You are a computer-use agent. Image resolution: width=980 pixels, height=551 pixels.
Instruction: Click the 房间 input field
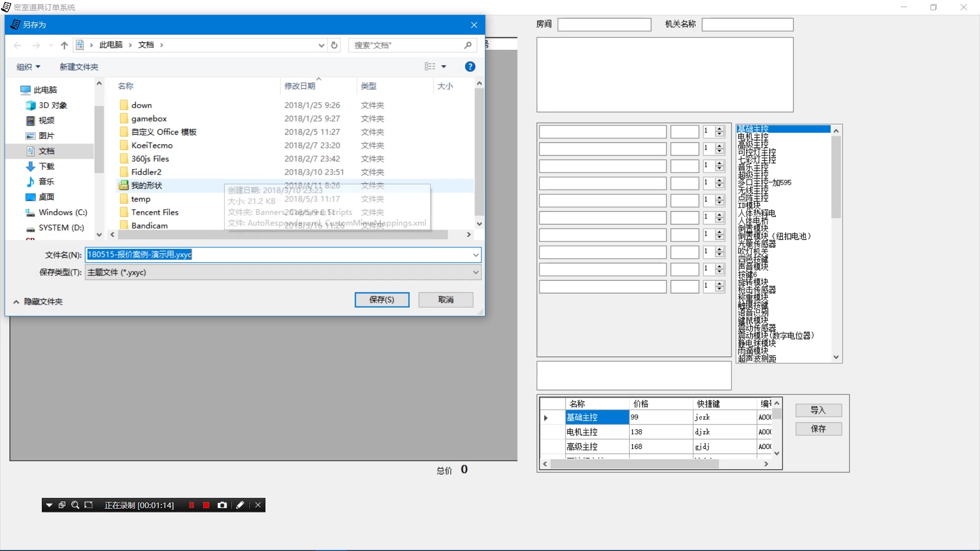pos(604,24)
